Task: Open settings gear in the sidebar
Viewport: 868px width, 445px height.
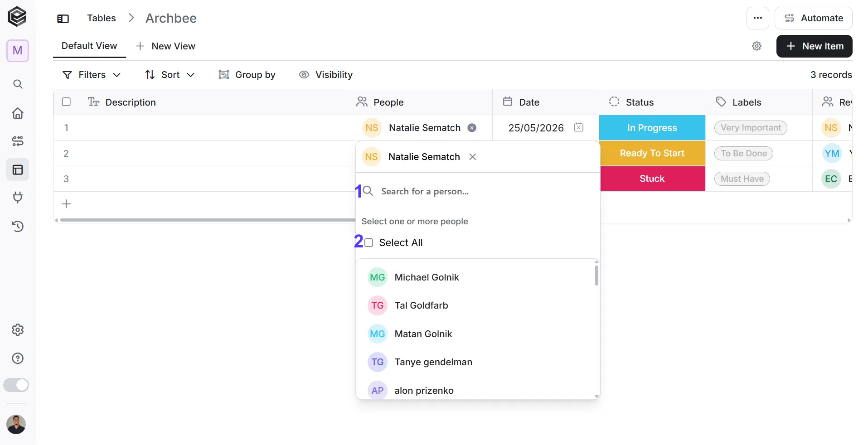Action: 18,330
